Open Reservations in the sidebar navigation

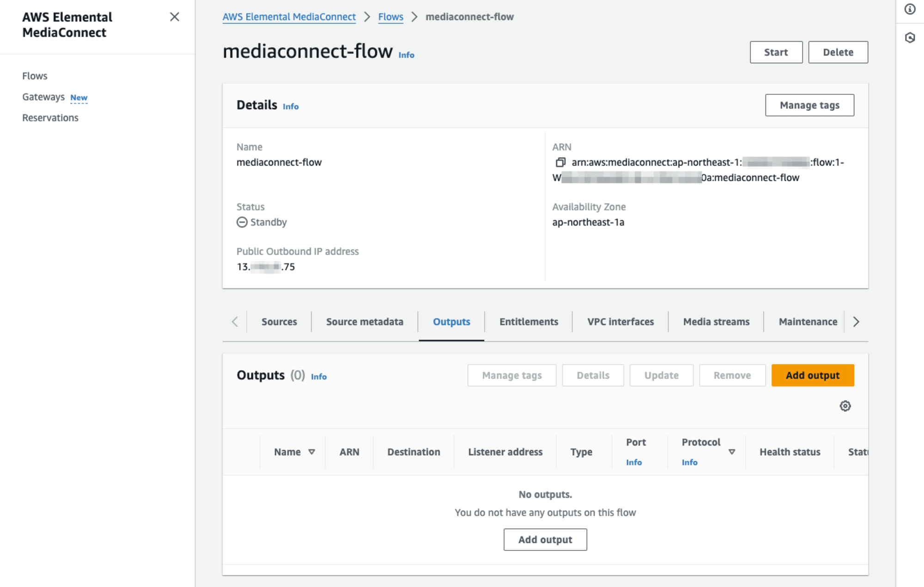50,118
